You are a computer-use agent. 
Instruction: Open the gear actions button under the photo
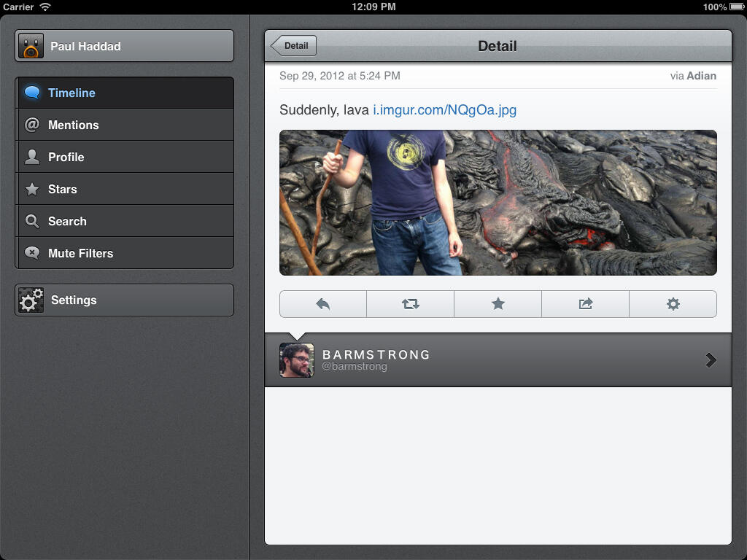(673, 304)
